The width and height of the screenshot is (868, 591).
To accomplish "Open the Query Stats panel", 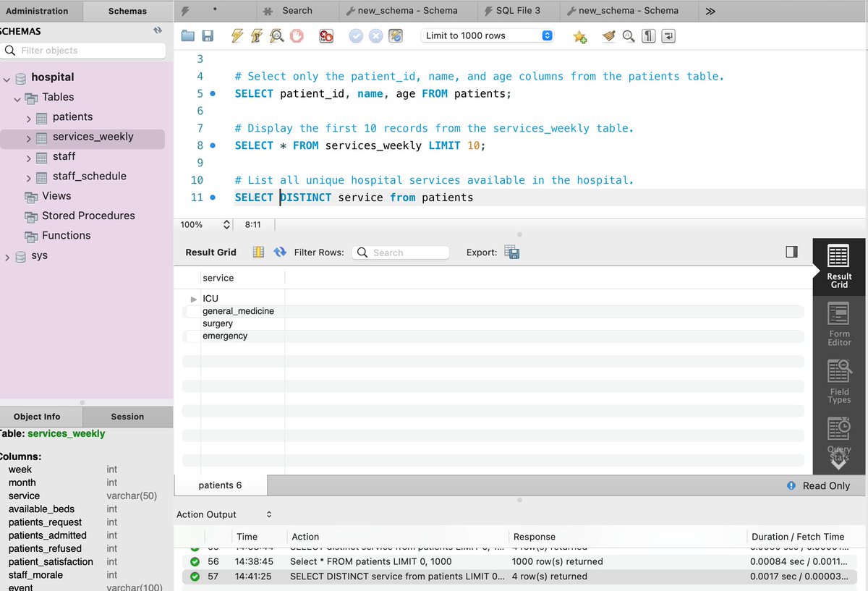I will pos(839,440).
